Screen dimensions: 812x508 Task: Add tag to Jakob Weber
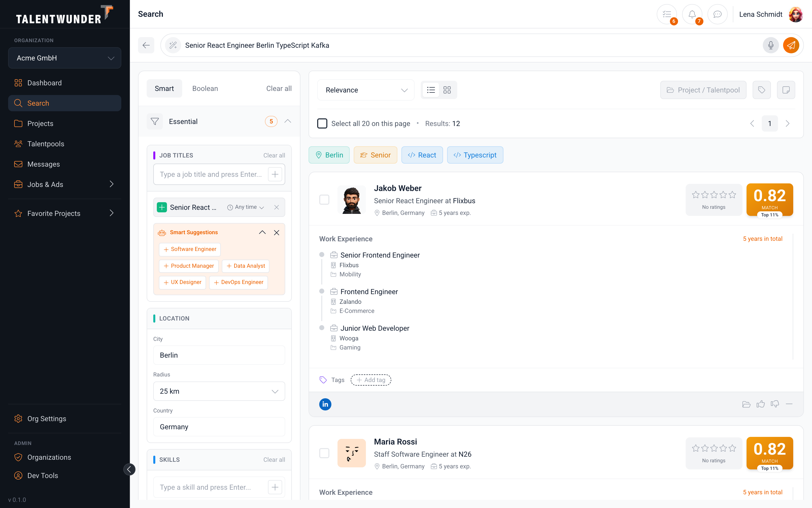371,380
